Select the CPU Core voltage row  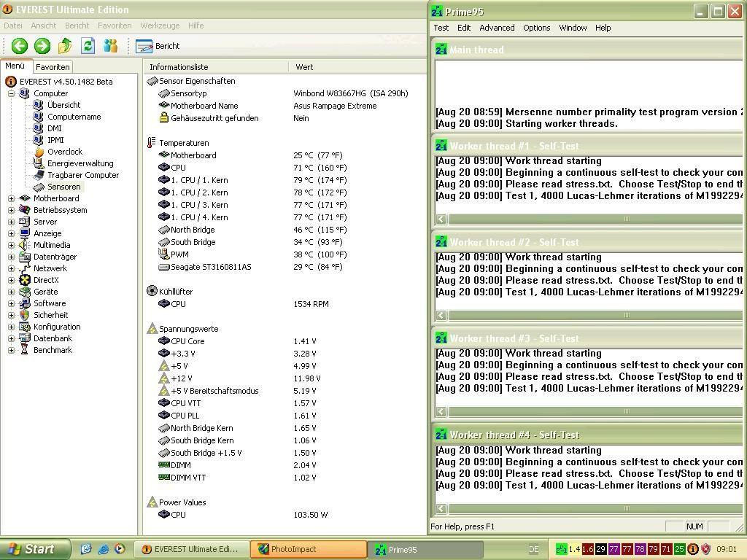click(x=285, y=341)
